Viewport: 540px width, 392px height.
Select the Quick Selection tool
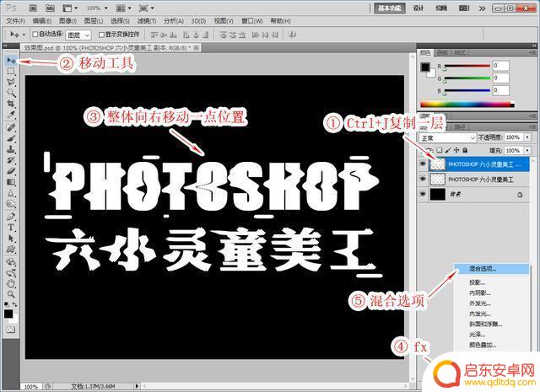pyautogui.click(x=11, y=93)
